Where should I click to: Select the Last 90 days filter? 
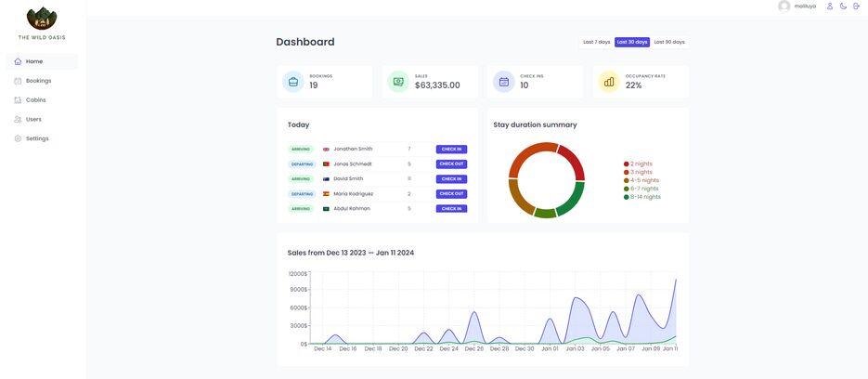click(x=669, y=42)
